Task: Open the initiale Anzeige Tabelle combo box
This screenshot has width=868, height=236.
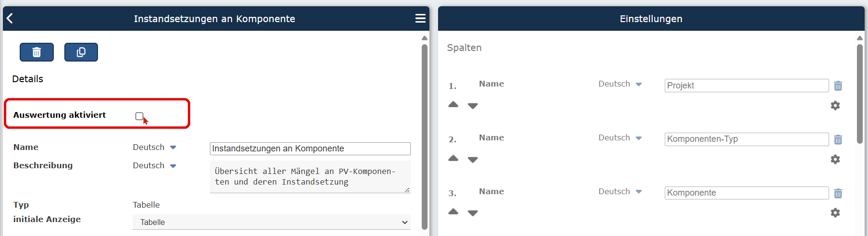Action: pos(271,222)
